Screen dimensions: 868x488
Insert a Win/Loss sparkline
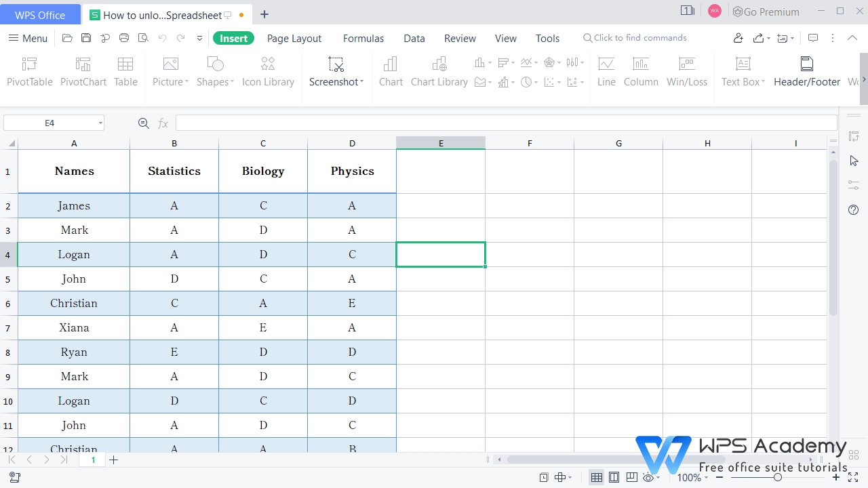pos(687,70)
